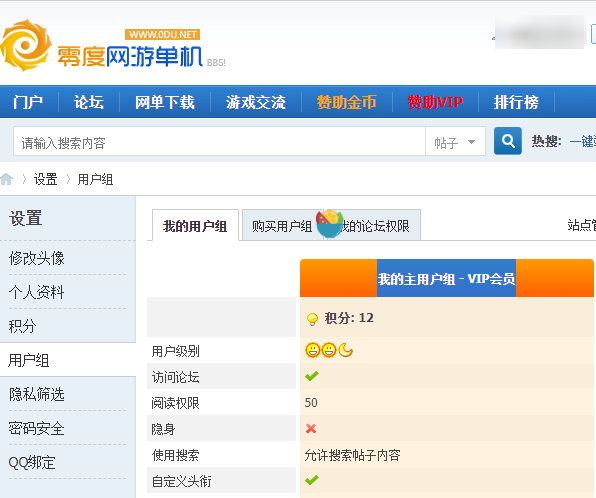The width and height of the screenshot is (596, 498).
Task: Click the 积分: 12 text
Action: coord(349,318)
